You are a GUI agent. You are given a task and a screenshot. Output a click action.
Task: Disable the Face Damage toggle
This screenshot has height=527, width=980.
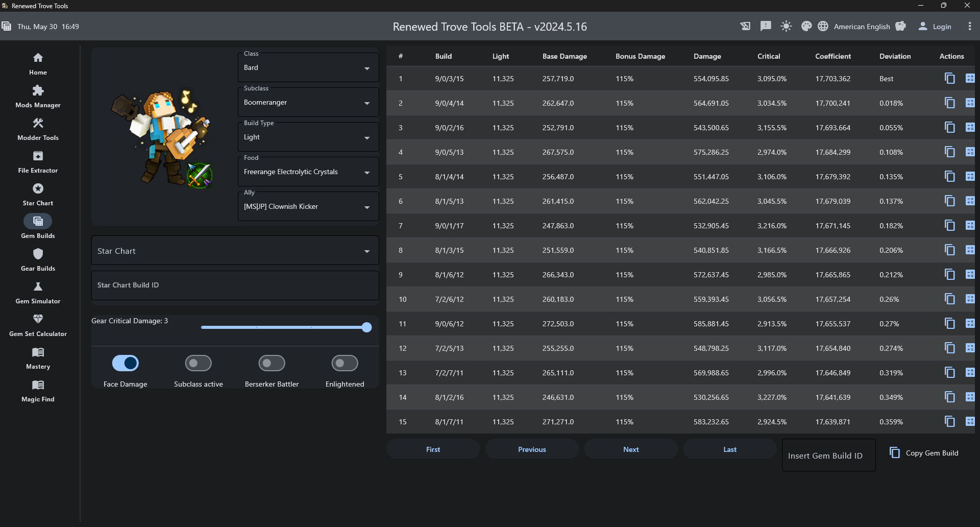(126, 363)
